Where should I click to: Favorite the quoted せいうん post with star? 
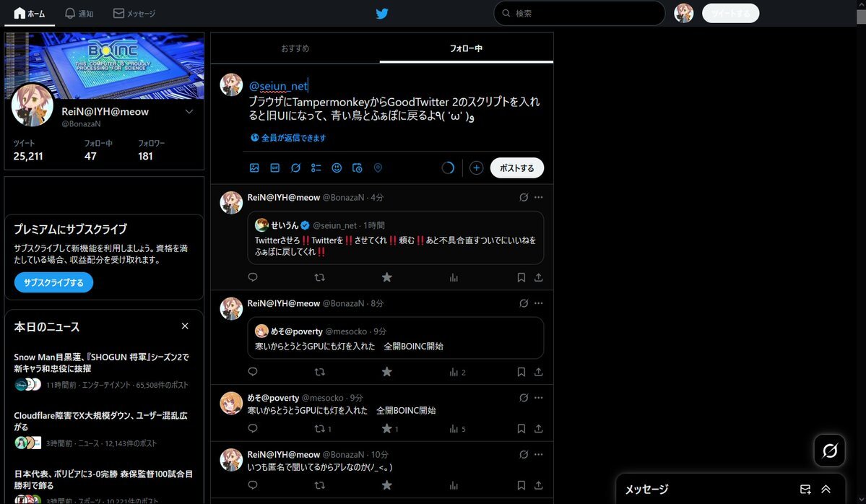pyautogui.click(x=386, y=277)
